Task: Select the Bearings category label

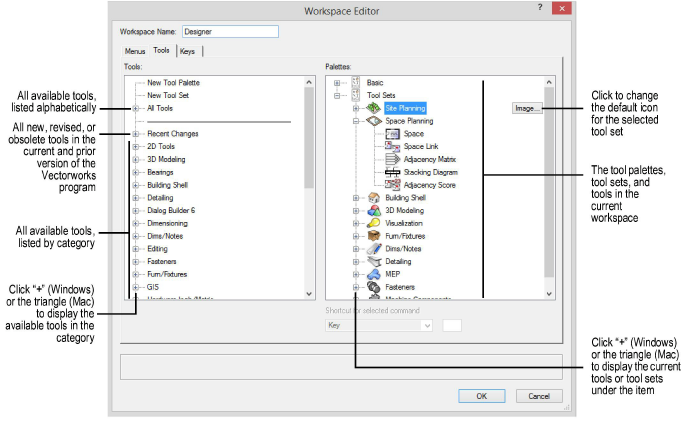Action: (x=160, y=172)
